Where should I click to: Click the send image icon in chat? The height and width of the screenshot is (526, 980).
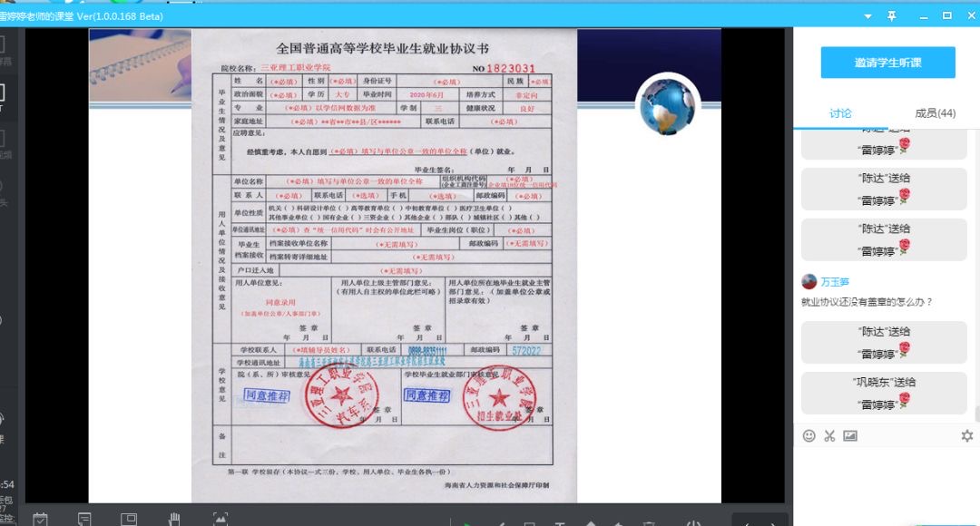click(850, 436)
